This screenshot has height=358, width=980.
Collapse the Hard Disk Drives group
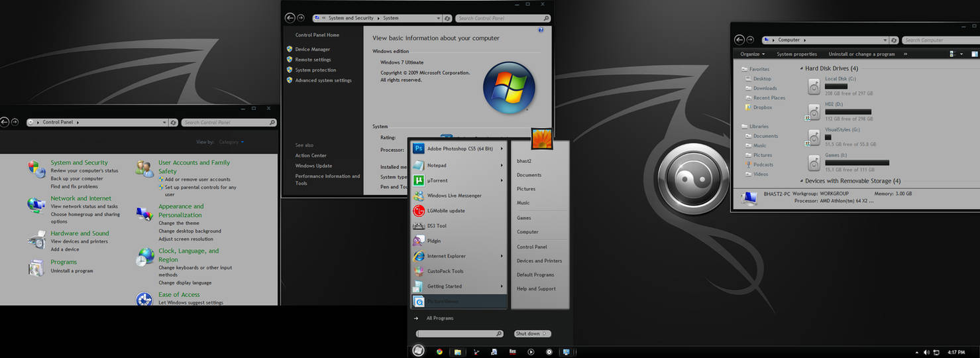(x=800, y=68)
